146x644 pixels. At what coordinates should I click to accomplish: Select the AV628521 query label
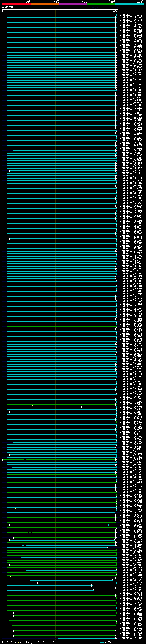(x=8, y=8)
